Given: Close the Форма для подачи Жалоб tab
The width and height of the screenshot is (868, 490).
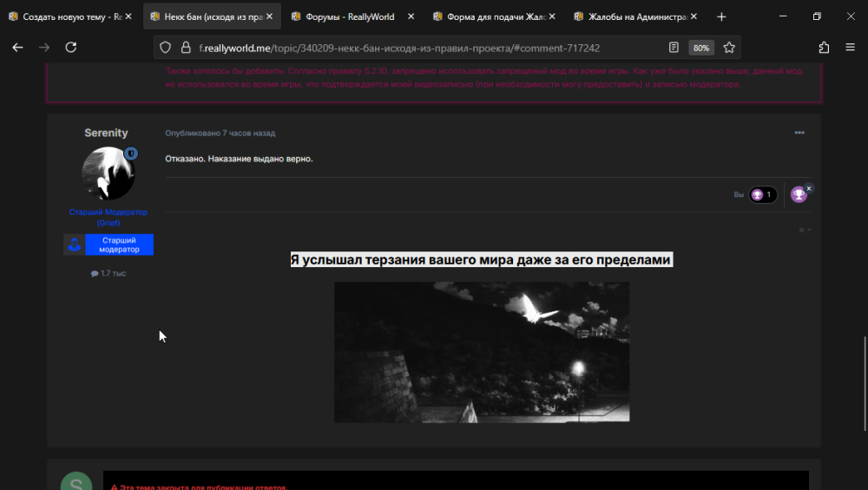Looking at the screenshot, I should click(x=552, y=16).
